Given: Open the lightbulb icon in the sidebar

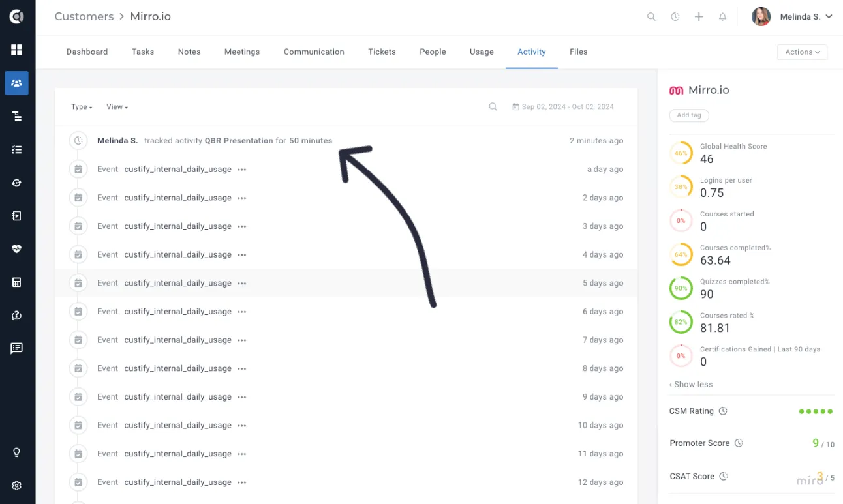Looking at the screenshot, I should click(x=16, y=452).
